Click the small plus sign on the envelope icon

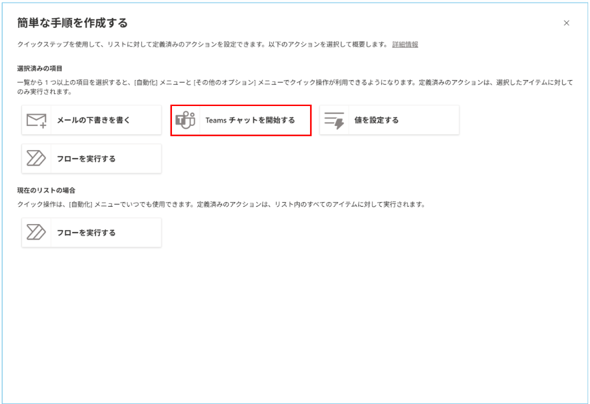(x=43, y=125)
